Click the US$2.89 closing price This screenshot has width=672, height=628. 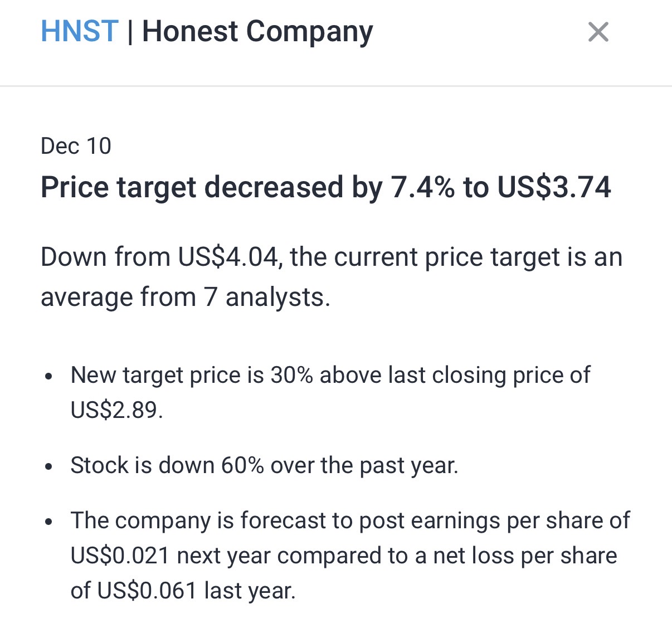[x=115, y=410]
